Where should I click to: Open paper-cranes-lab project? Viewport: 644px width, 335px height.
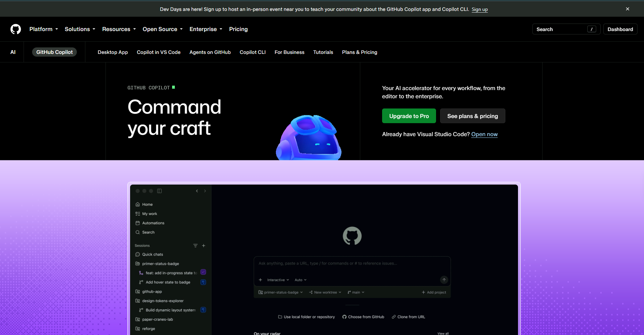coord(154,319)
